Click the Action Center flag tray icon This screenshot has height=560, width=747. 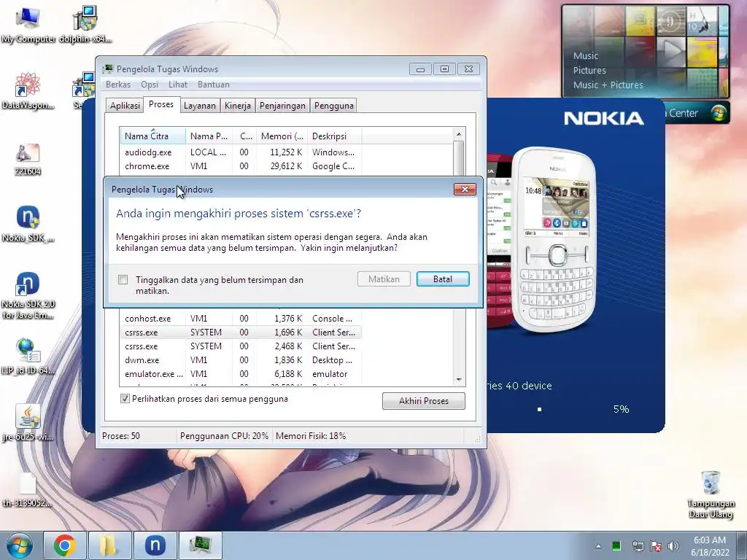click(x=656, y=546)
